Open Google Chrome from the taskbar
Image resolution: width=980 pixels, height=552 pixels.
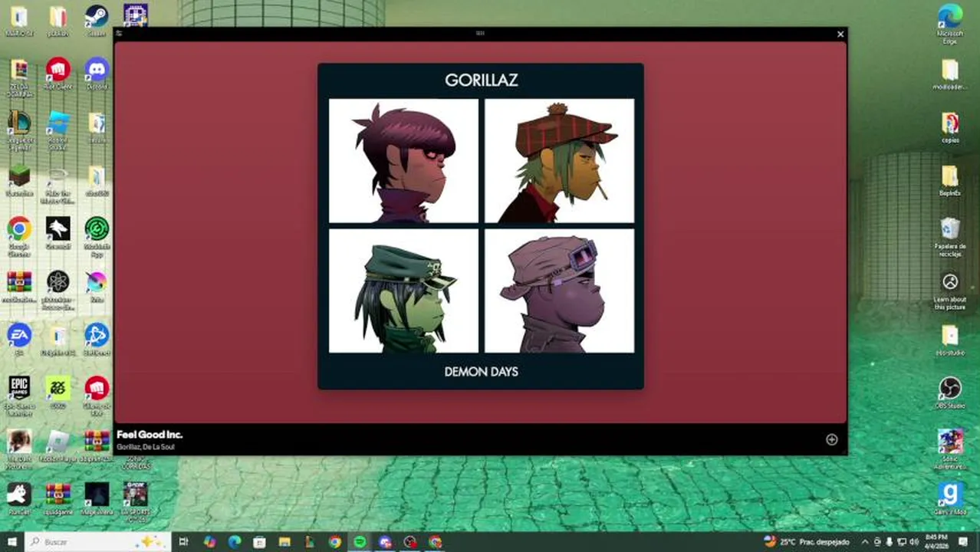(335, 541)
